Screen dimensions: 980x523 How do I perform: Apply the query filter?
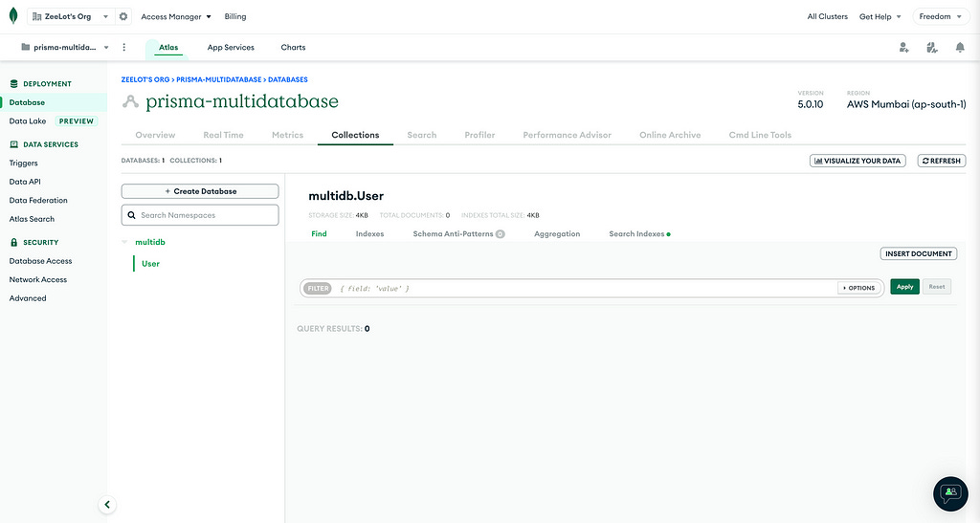[x=904, y=287]
